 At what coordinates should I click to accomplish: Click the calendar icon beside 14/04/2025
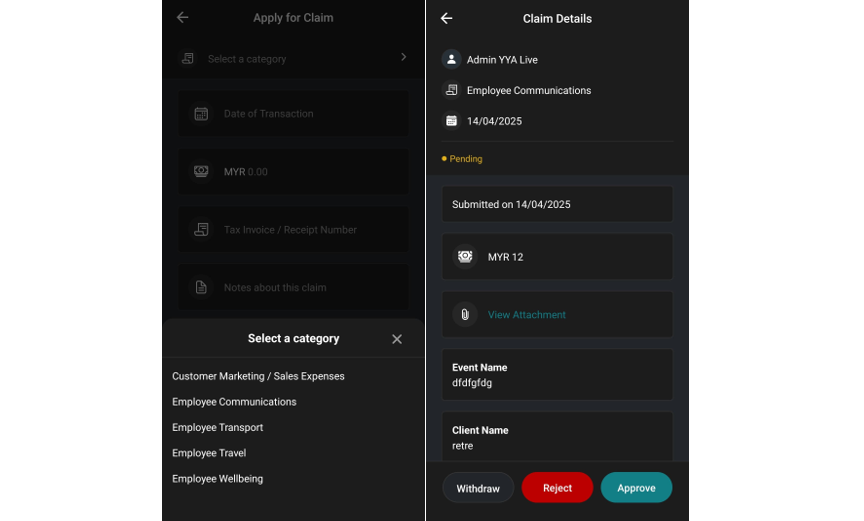click(451, 121)
